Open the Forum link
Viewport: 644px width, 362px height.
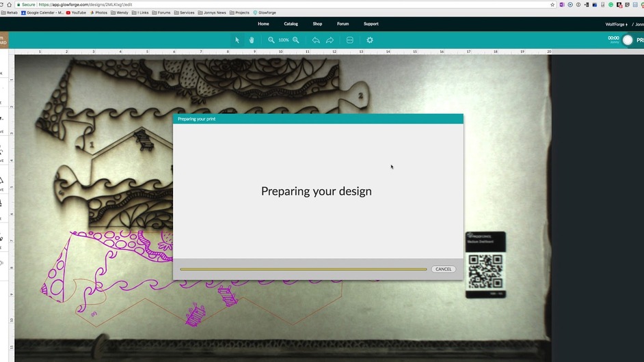(343, 24)
